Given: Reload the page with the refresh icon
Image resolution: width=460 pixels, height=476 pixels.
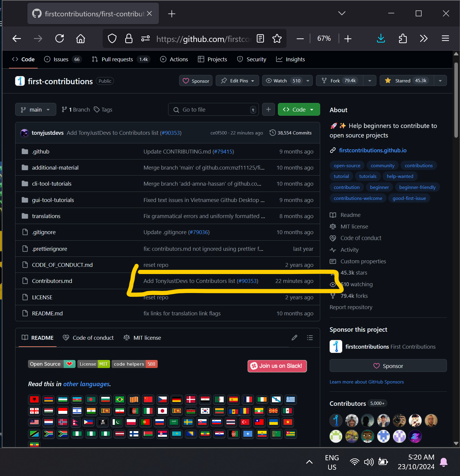Looking at the screenshot, I should pos(60,38).
